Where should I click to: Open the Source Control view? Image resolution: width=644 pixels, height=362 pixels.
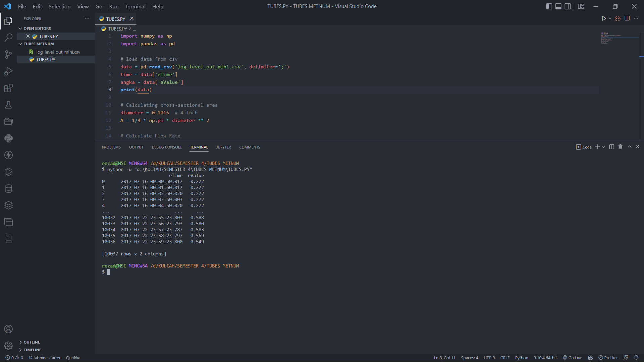coord(8,54)
